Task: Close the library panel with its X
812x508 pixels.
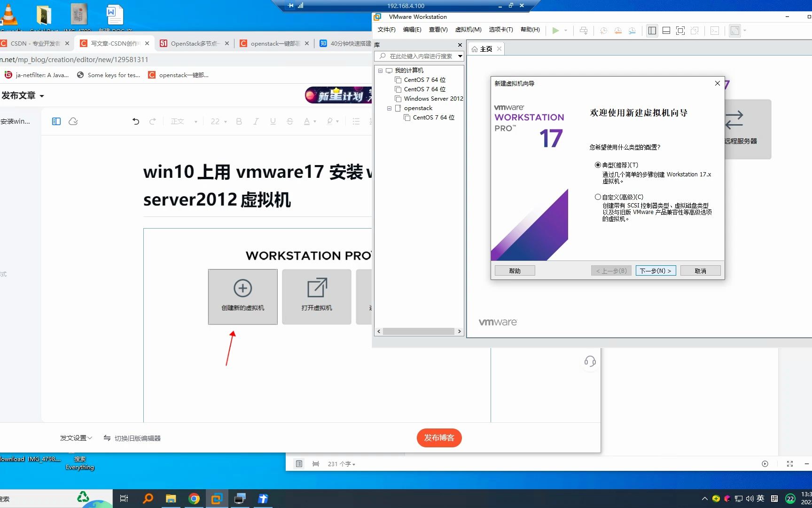Action: tap(460, 45)
